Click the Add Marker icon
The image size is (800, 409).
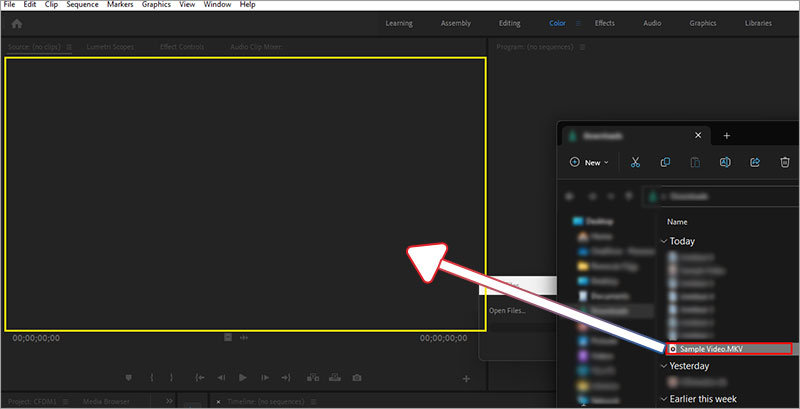(129, 378)
